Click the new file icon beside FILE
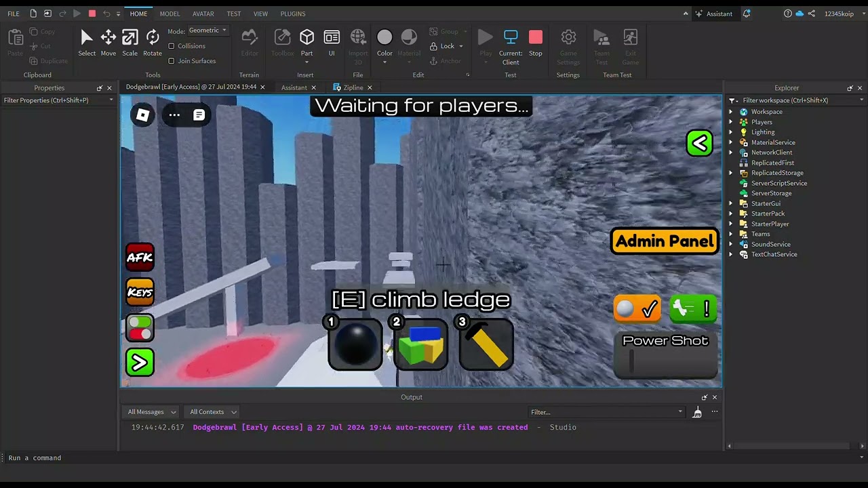Viewport: 868px width, 488px height. click(x=33, y=14)
